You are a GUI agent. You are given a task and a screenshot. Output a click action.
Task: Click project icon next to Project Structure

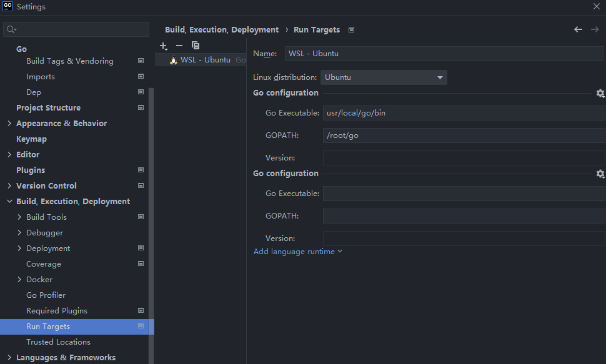tap(141, 107)
